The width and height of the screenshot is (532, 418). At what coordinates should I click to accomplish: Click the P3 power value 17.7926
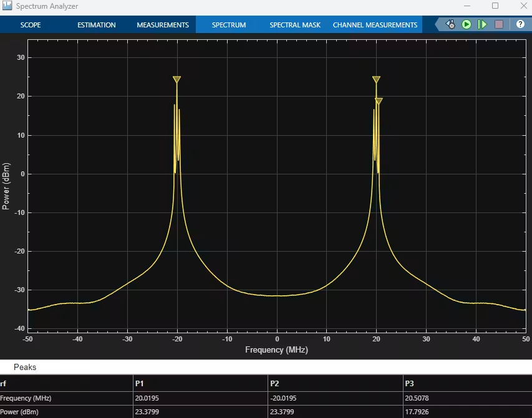click(417, 412)
